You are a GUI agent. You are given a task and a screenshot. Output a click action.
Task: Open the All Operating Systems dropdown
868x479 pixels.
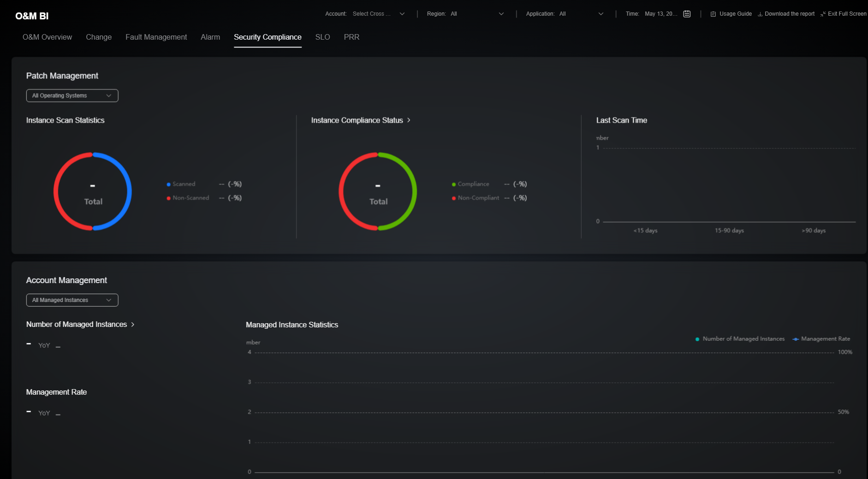pyautogui.click(x=72, y=95)
